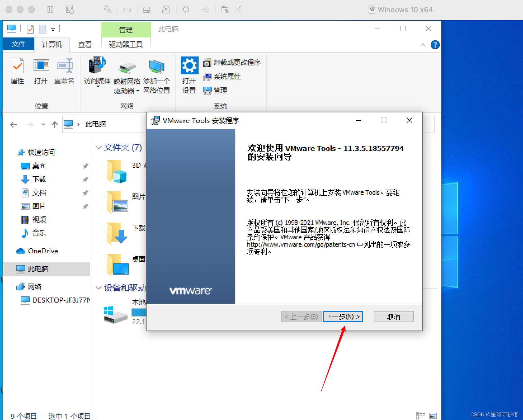
Task: Click Uninstall or change a program (卸载或更改程序)
Action: [x=232, y=62]
